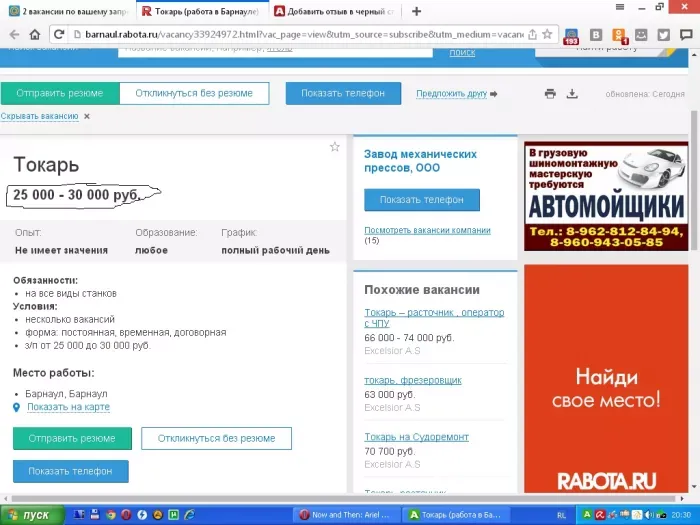Print the vacancy with the printer icon
700x525 pixels.
pyautogui.click(x=550, y=94)
